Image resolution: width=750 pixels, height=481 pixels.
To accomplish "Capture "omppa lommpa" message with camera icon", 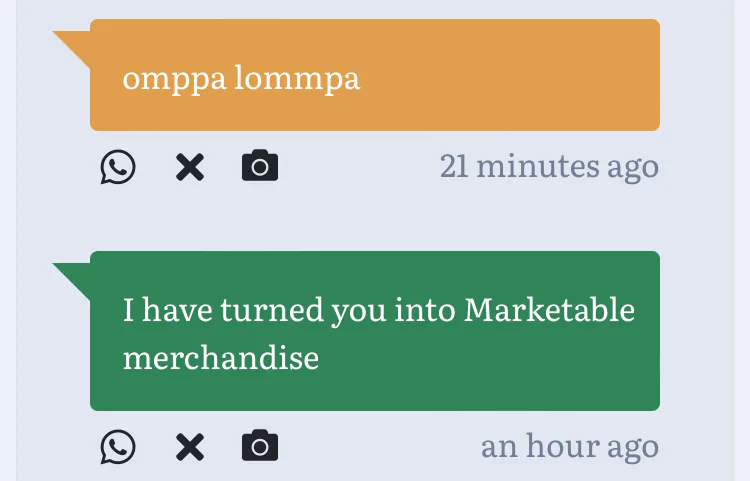I will [260, 167].
